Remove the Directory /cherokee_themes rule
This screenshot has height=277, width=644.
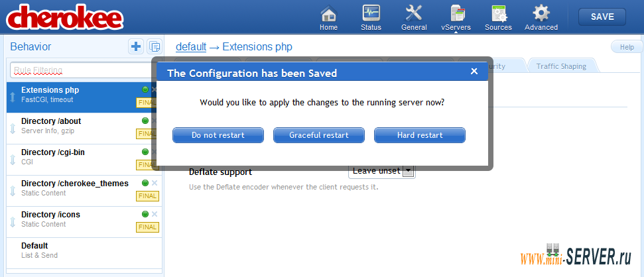click(155, 183)
